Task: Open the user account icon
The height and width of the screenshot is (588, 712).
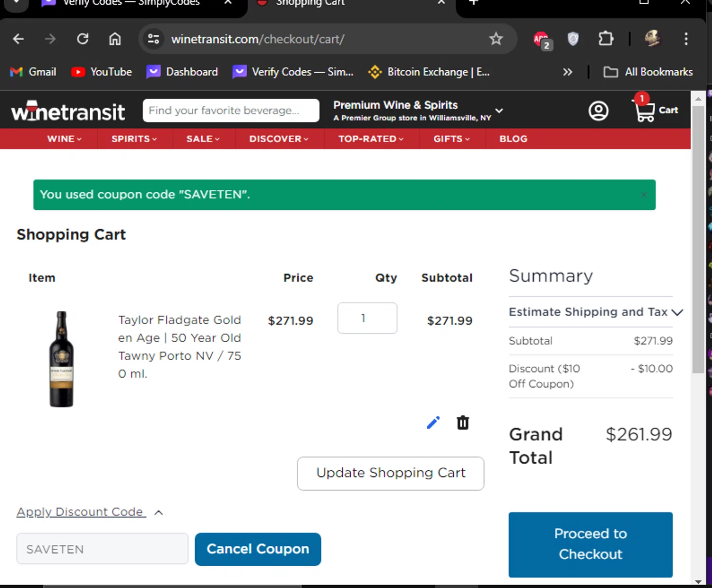Action: pos(598,111)
